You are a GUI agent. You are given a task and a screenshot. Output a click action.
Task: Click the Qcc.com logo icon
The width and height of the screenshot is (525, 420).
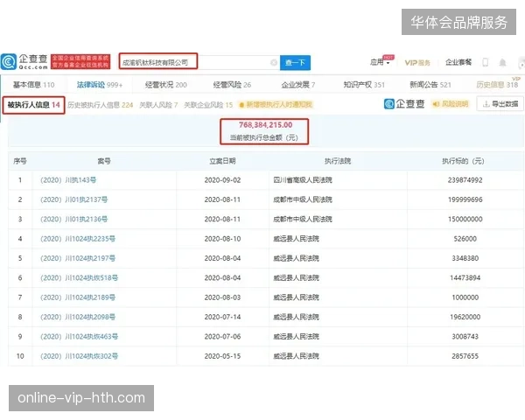coord(9,62)
